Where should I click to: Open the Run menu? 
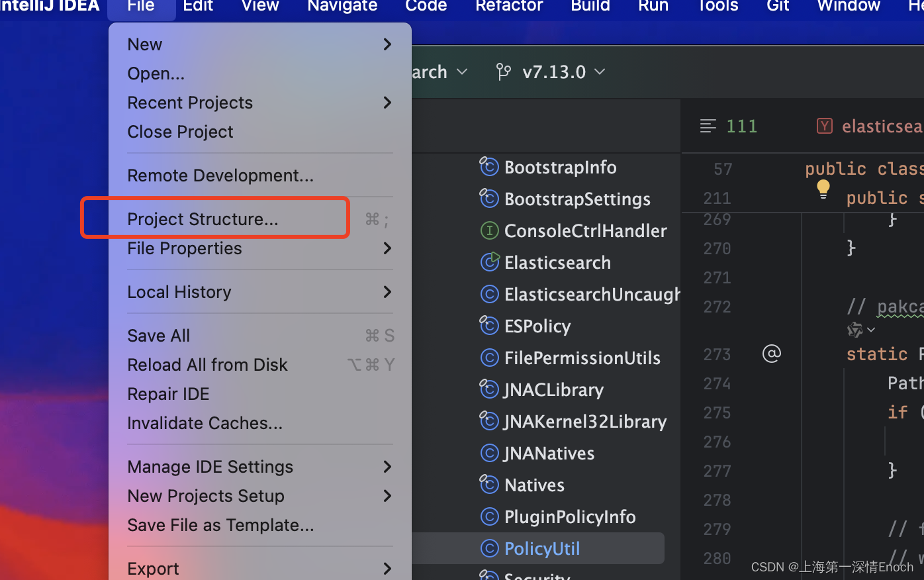click(x=653, y=6)
